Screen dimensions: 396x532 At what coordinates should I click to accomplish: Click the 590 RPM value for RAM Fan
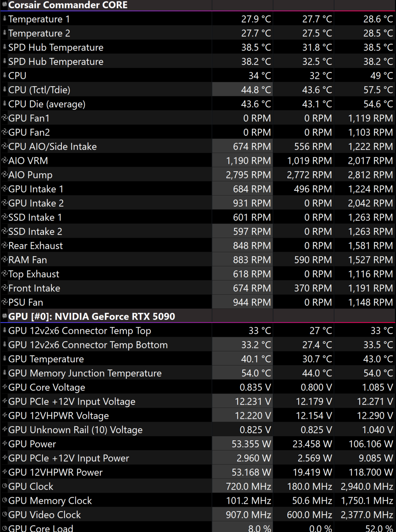point(313,260)
